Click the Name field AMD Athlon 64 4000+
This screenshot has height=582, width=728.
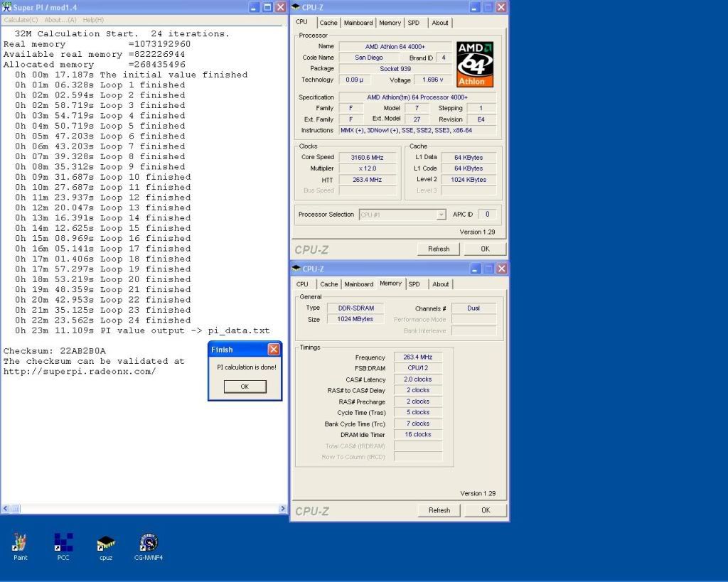[395, 46]
